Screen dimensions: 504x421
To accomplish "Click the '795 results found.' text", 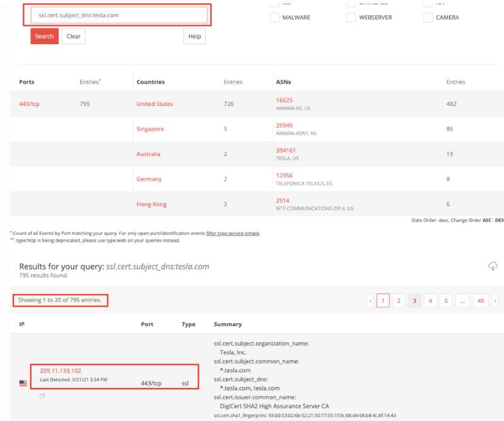I will tap(44, 275).
